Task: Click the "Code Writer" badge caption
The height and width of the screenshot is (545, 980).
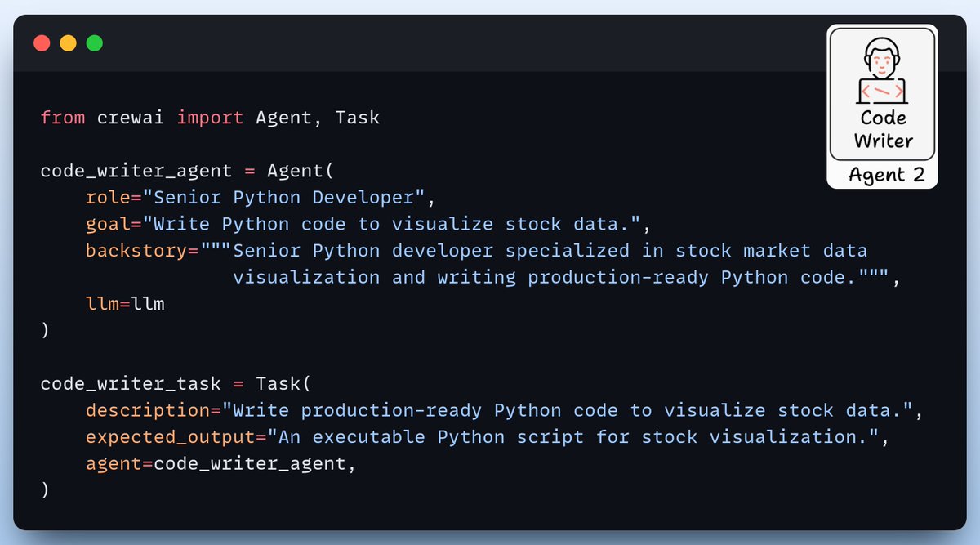Action: click(x=883, y=129)
